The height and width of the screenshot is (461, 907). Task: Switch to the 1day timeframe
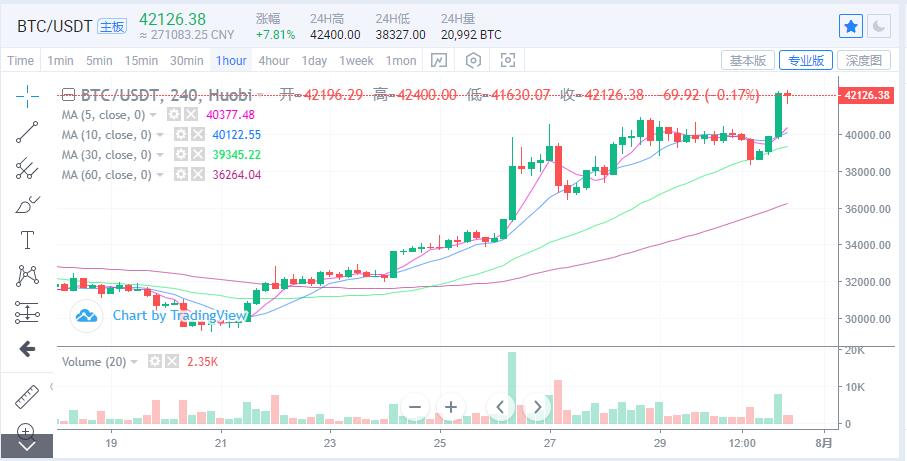[x=314, y=61]
